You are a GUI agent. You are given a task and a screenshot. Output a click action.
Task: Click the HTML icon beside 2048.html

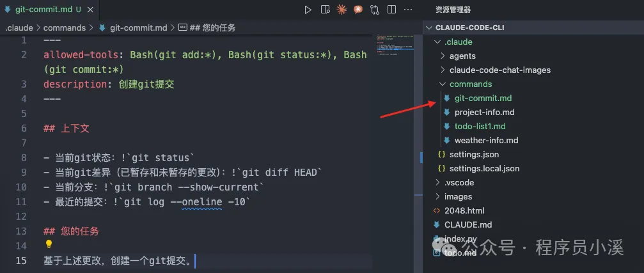pyautogui.click(x=437, y=210)
